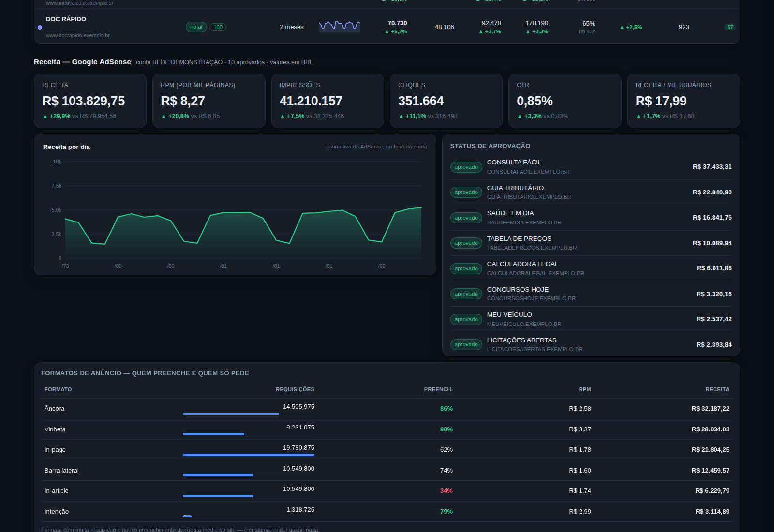Screen dimensions: 774x532
Task: Open the CTR 0,85% metric card
Action: click(x=565, y=101)
